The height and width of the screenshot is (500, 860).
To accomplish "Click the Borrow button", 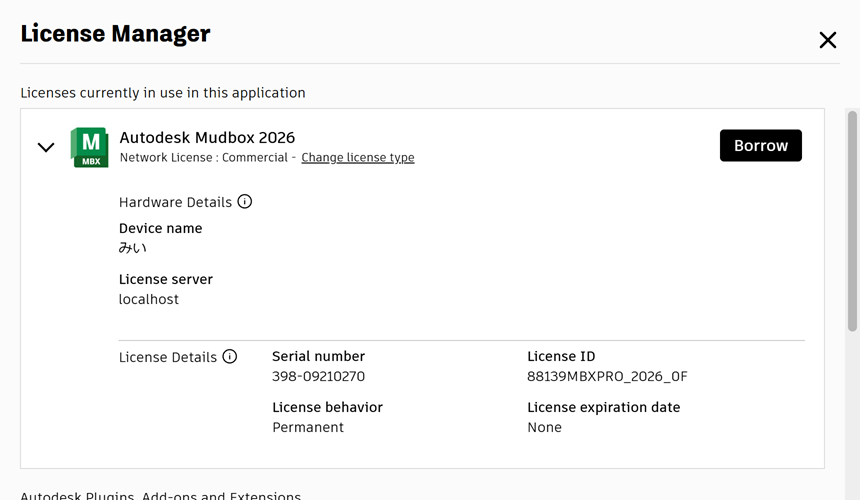I will tap(761, 145).
